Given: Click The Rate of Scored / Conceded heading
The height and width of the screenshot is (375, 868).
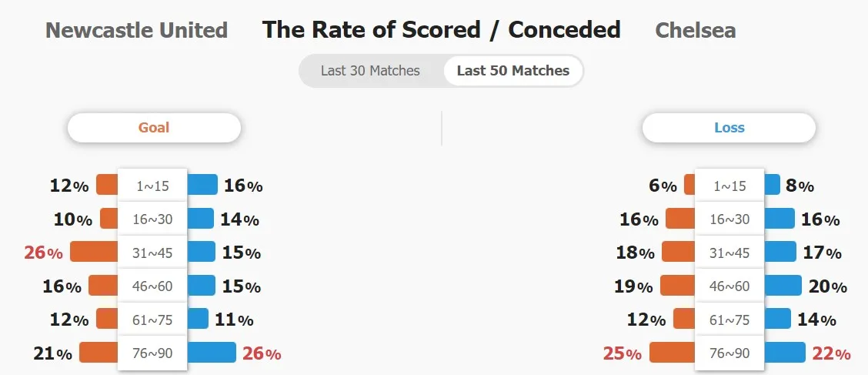Looking at the screenshot, I should point(441,30).
